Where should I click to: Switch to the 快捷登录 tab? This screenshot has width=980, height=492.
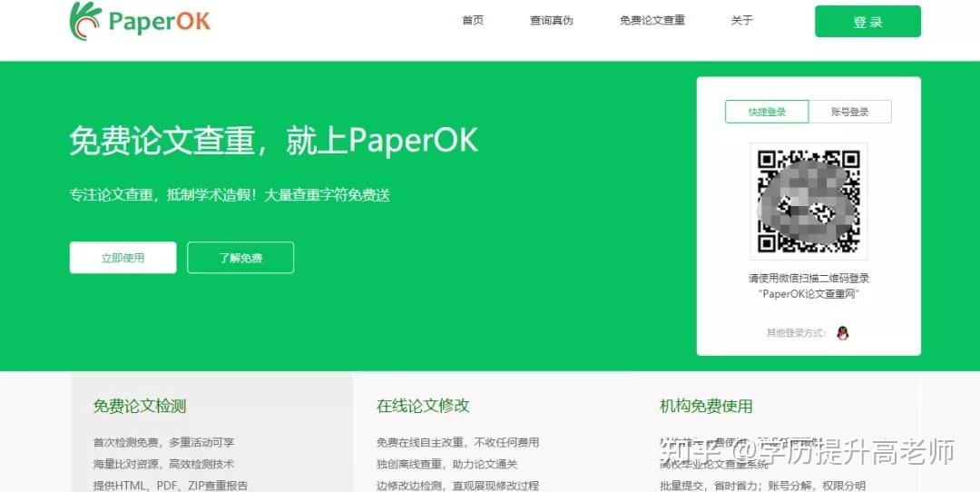(767, 112)
